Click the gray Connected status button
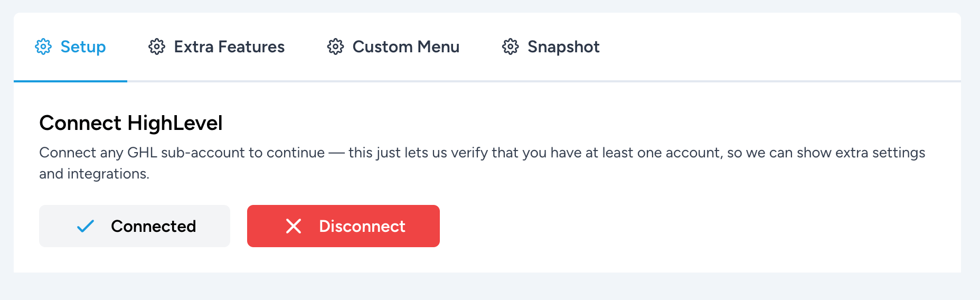The height and width of the screenshot is (300, 980). pyautogui.click(x=135, y=226)
